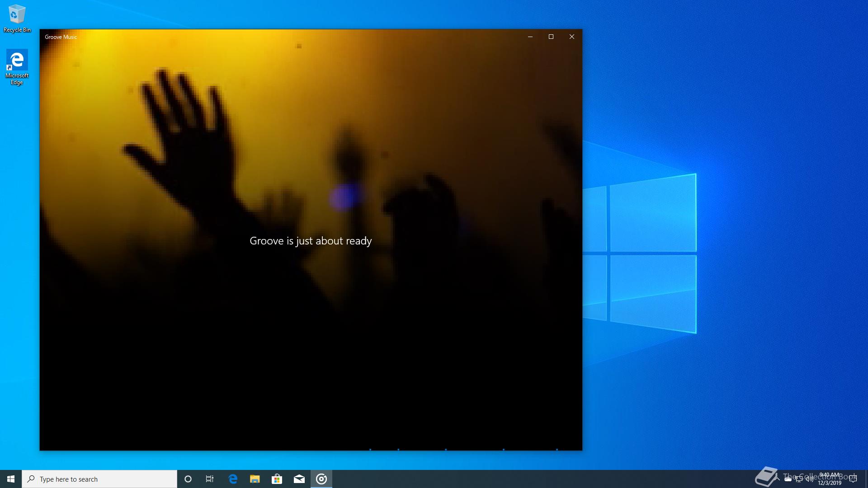Open File Explorer from the taskbar
Image resolution: width=868 pixels, height=488 pixels.
(x=255, y=479)
